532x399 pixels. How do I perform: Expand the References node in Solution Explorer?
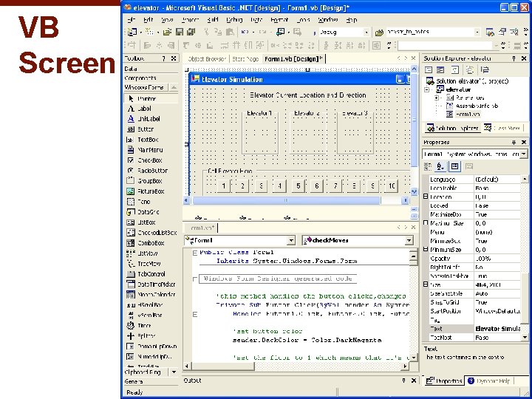(437, 98)
